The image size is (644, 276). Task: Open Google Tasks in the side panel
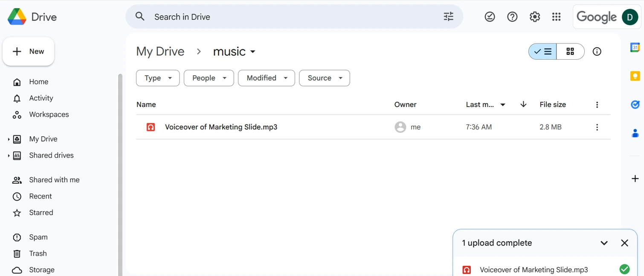pyautogui.click(x=635, y=104)
